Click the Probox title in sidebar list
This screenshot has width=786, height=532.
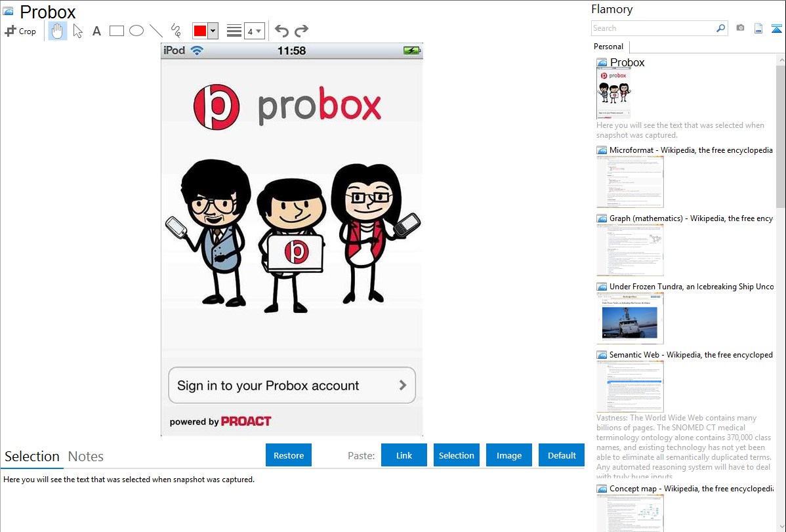pos(627,63)
